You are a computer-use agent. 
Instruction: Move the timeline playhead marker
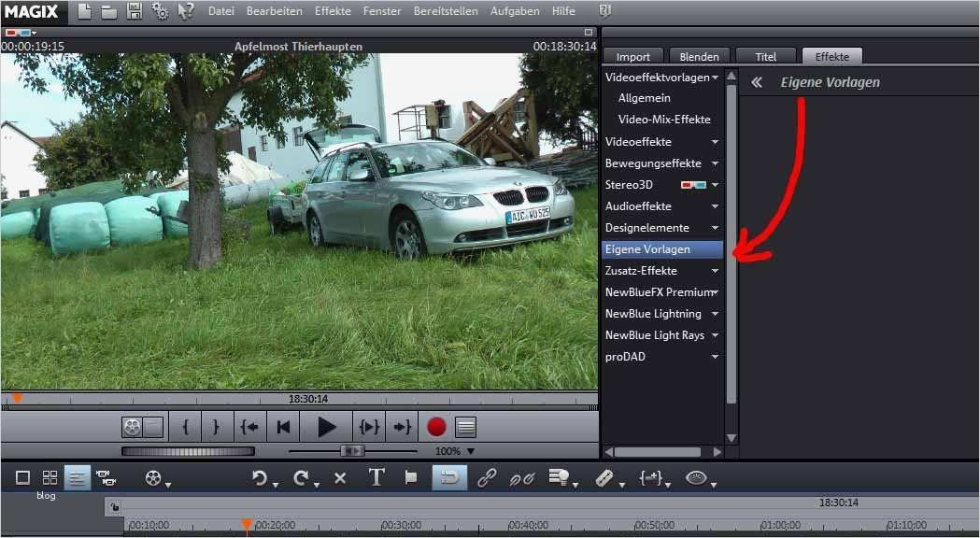[x=247, y=525]
